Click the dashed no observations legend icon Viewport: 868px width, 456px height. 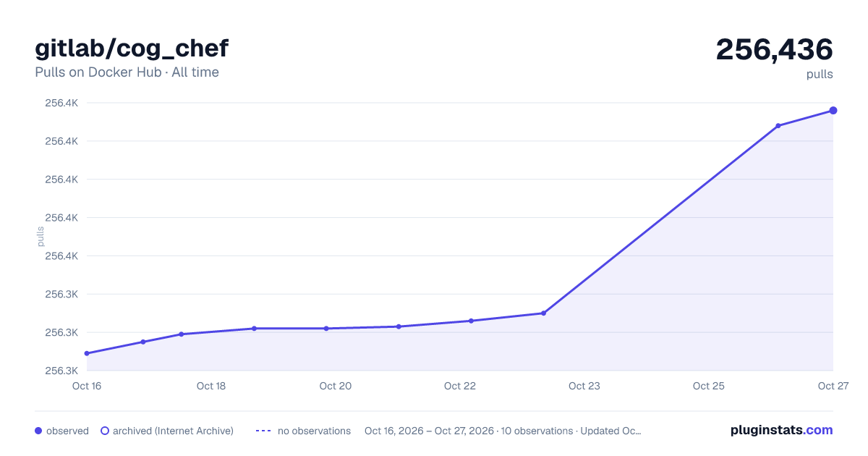pos(263,431)
